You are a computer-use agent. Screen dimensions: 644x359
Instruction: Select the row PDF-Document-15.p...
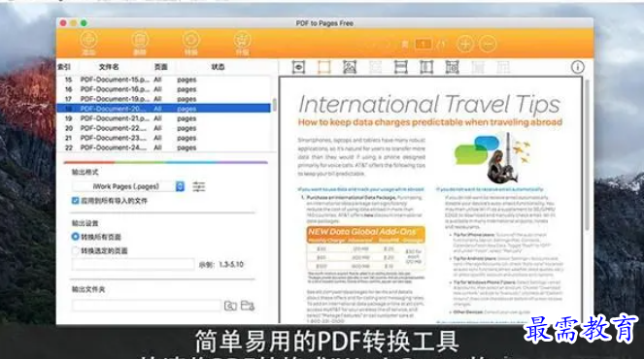(163, 80)
